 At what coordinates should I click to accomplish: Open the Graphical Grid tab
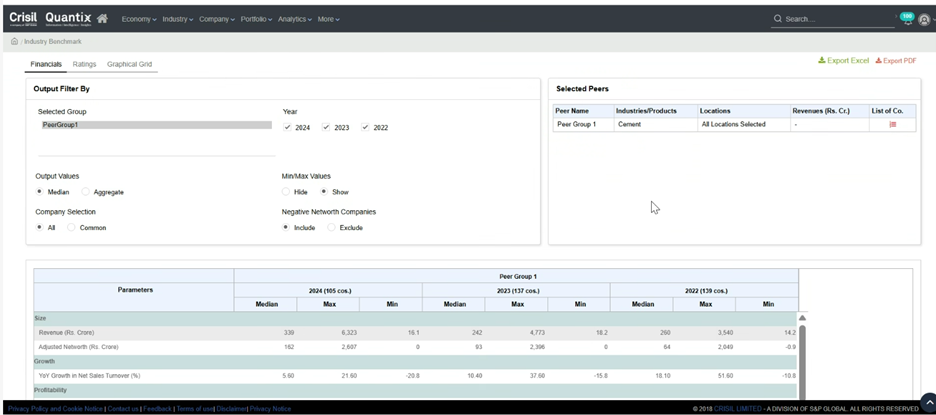pos(130,64)
